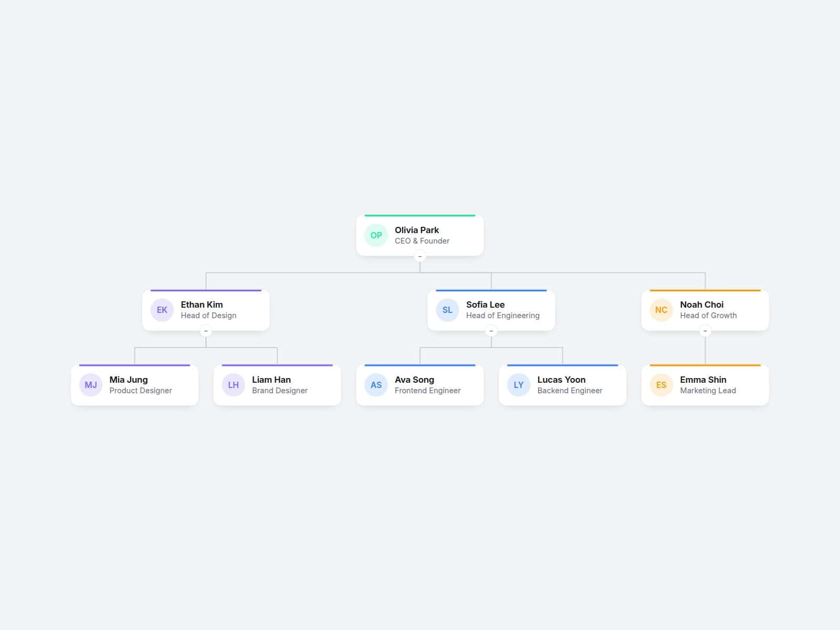Select the name Noah Choi
The image size is (840, 630).
pyautogui.click(x=701, y=304)
